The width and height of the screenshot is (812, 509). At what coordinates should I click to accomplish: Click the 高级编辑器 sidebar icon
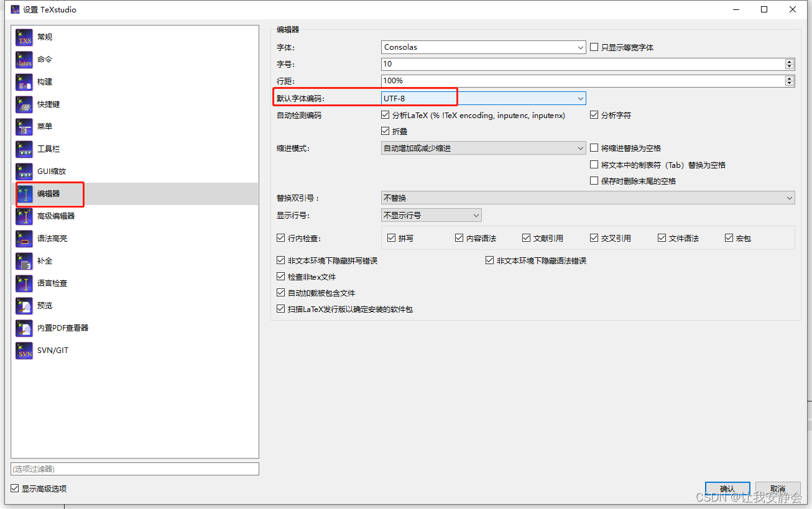(x=24, y=216)
